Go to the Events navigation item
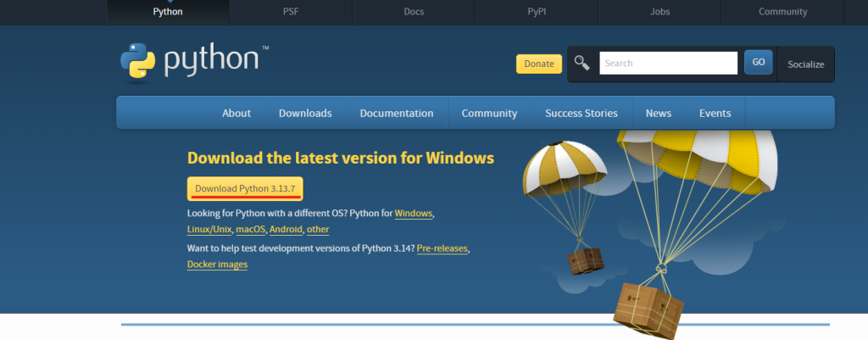 (715, 113)
